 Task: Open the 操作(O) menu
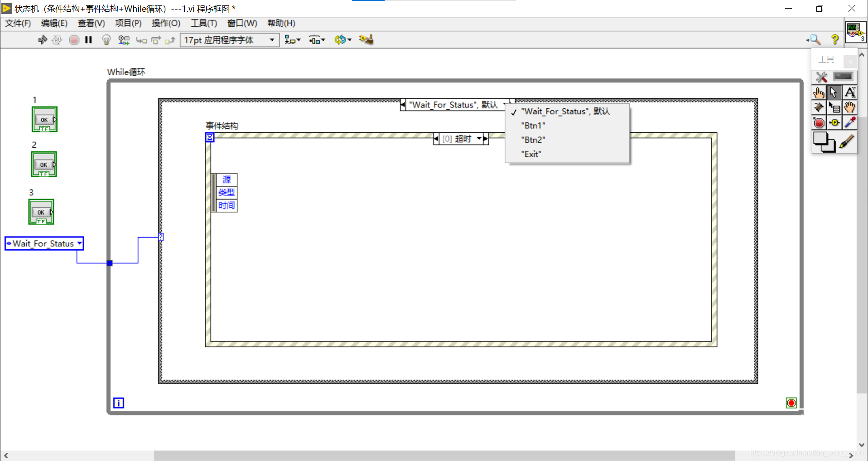[166, 23]
